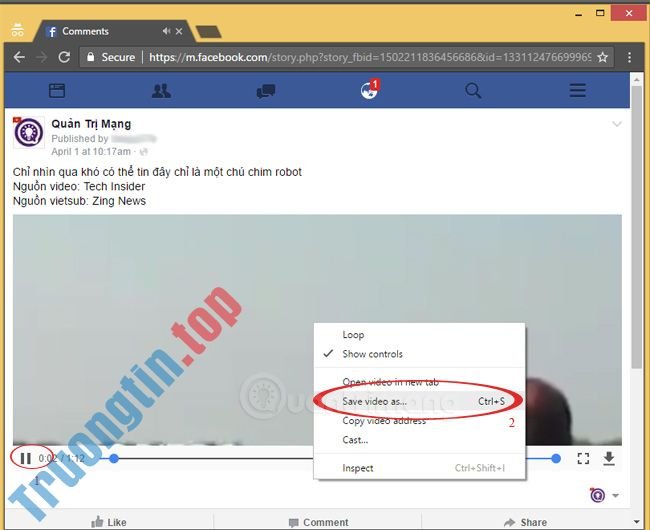
Task: Click the Comment button
Action: (x=318, y=522)
